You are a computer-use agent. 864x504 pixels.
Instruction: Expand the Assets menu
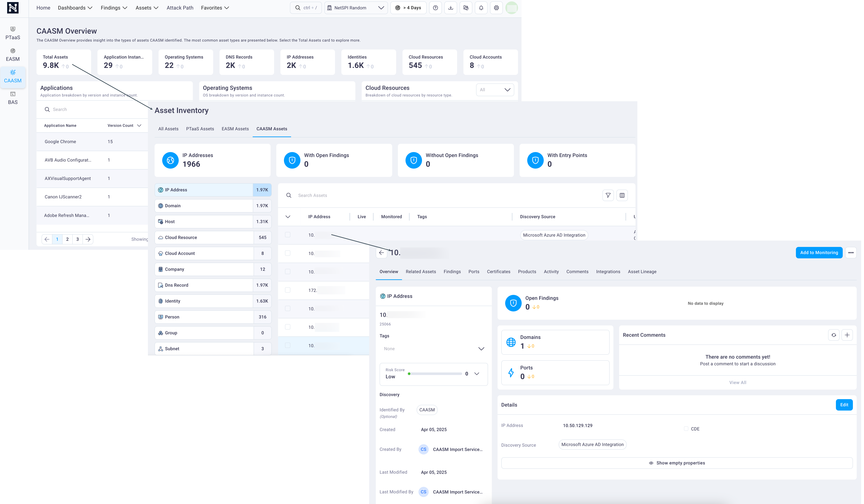click(x=147, y=8)
